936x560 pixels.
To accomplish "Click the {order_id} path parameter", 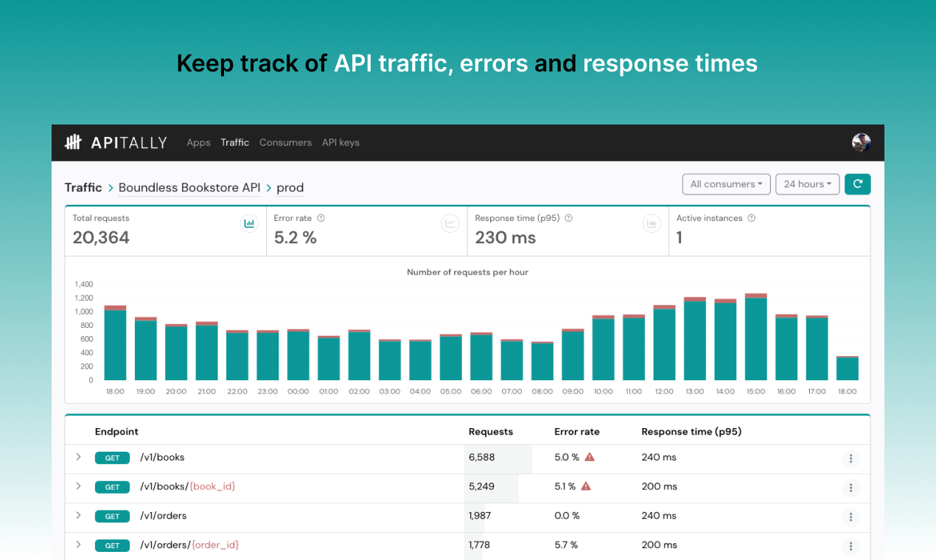I will [x=215, y=545].
